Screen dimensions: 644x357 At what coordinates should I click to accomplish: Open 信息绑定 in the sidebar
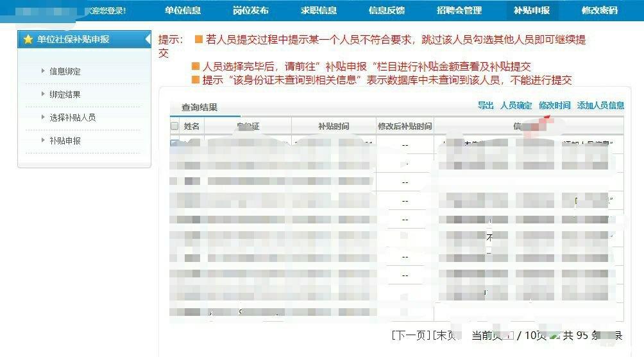coord(65,71)
